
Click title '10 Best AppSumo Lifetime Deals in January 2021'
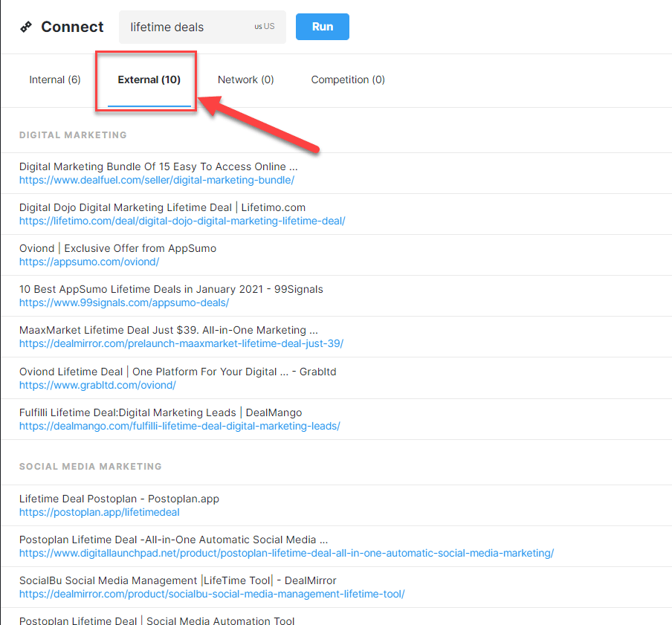point(141,289)
